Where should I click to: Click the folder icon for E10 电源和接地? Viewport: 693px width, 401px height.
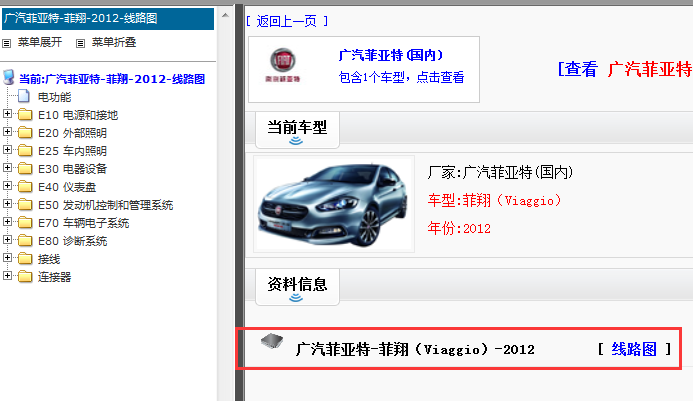coord(25,115)
